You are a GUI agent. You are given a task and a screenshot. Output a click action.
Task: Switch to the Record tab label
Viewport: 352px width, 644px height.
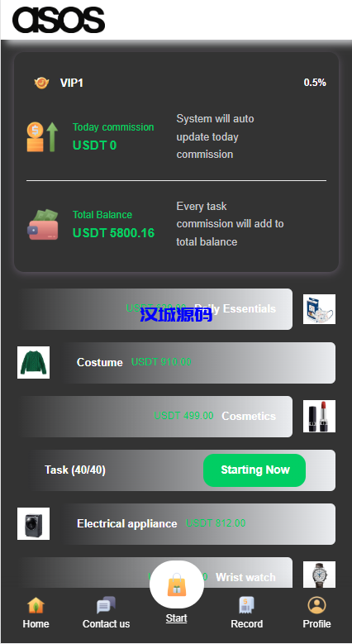pyautogui.click(x=246, y=624)
